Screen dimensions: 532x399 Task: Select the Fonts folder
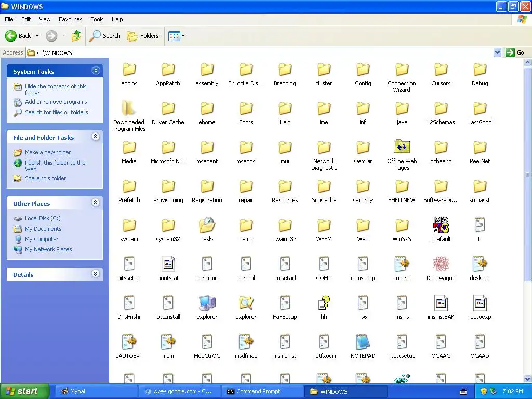(x=246, y=109)
